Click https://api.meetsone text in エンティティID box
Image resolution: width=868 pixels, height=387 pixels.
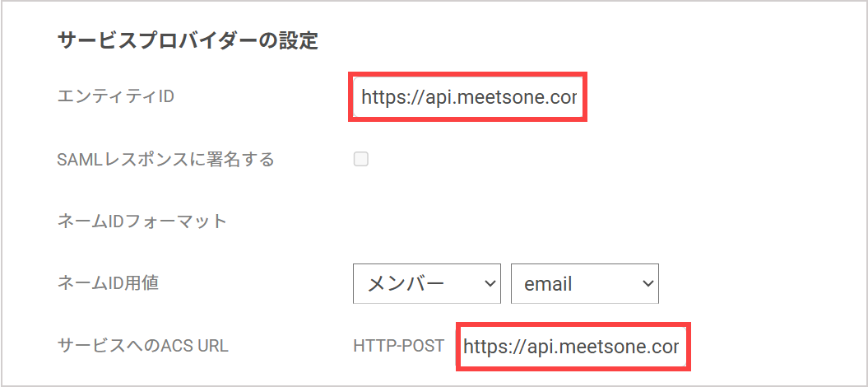pyautogui.click(x=469, y=98)
